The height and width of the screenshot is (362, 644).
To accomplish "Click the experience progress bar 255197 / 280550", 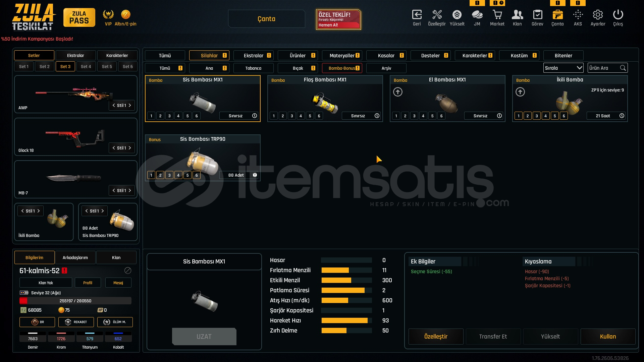I will (75, 301).
